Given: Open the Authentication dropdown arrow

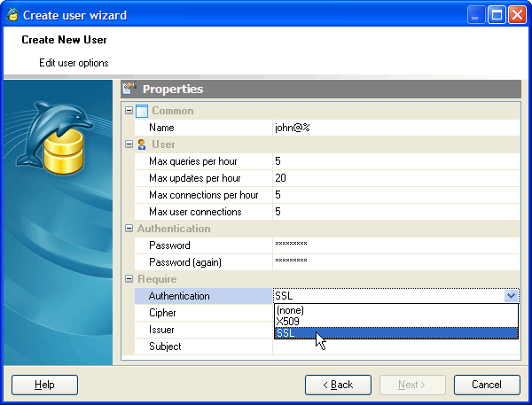Looking at the screenshot, I should (512, 296).
